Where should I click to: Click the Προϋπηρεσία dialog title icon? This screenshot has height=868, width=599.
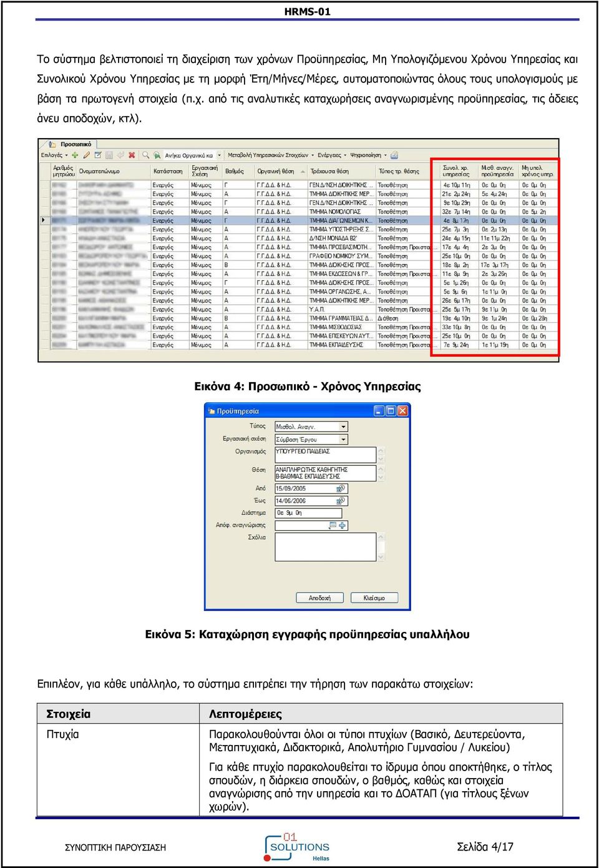pyautogui.click(x=212, y=411)
